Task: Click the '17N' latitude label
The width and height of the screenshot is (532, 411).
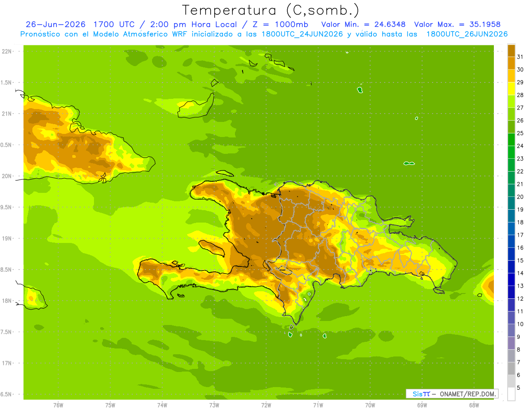Action: tap(7, 364)
